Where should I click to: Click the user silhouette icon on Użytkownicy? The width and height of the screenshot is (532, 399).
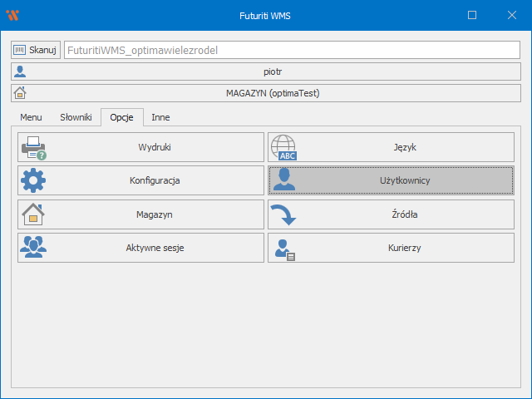pos(283,180)
